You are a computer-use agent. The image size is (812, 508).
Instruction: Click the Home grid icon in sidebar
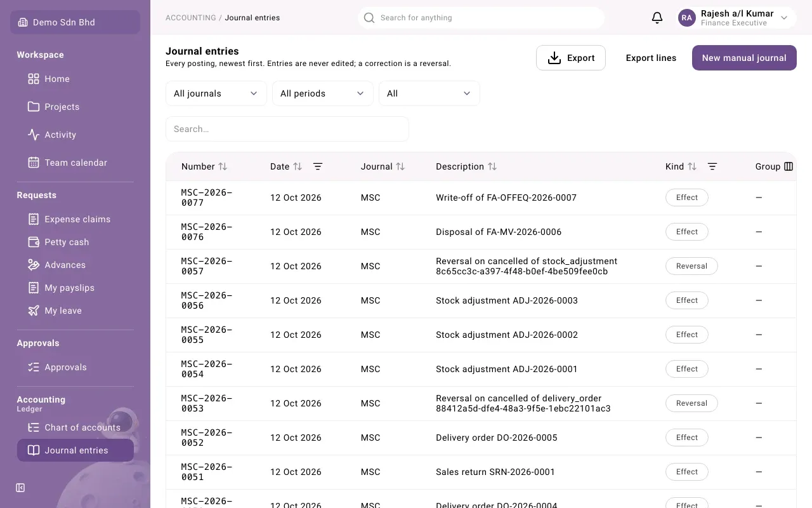pyautogui.click(x=34, y=79)
